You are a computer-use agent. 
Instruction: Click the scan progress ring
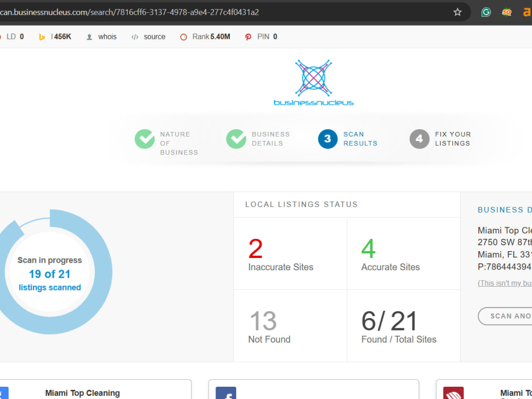point(49,272)
